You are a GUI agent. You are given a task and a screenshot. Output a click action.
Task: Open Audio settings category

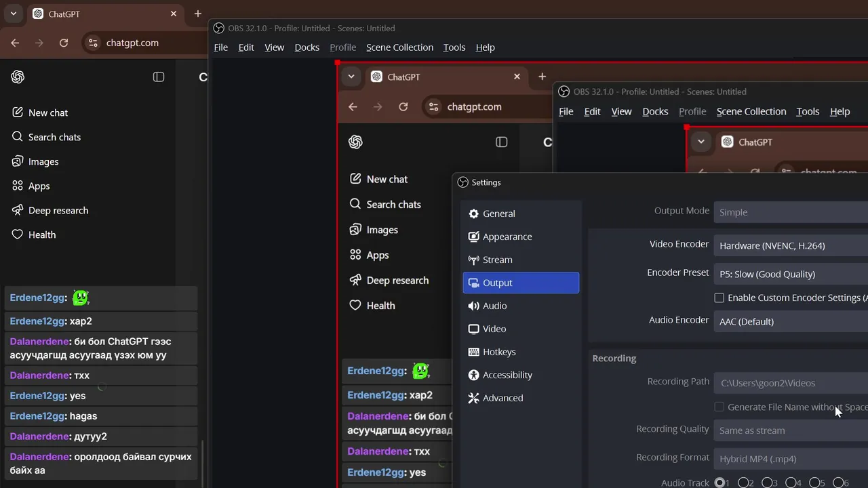[521, 306]
